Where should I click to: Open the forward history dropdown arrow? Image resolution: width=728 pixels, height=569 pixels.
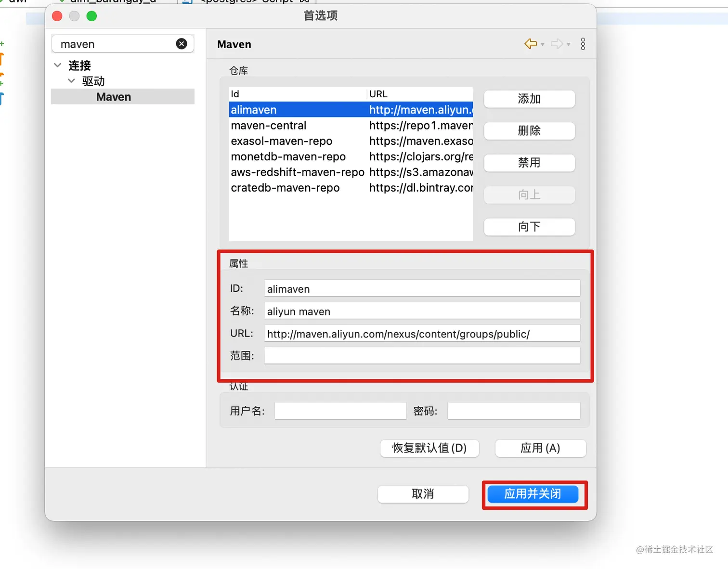(569, 44)
